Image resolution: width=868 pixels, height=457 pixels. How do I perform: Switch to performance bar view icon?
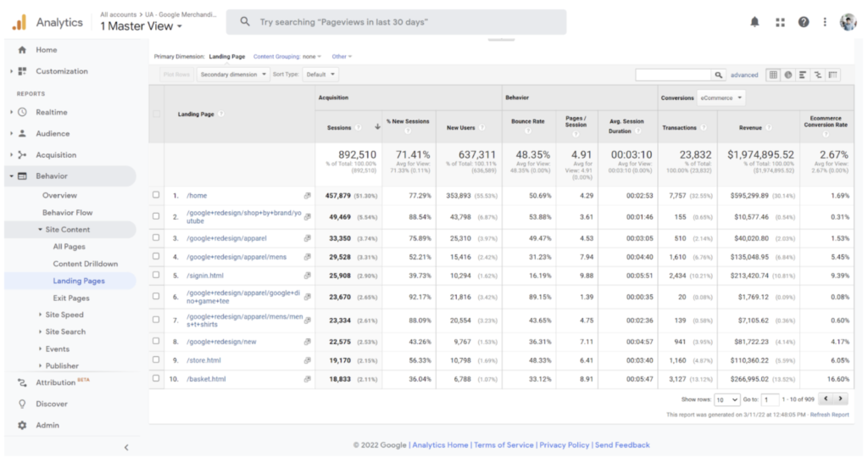click(803, 75)
